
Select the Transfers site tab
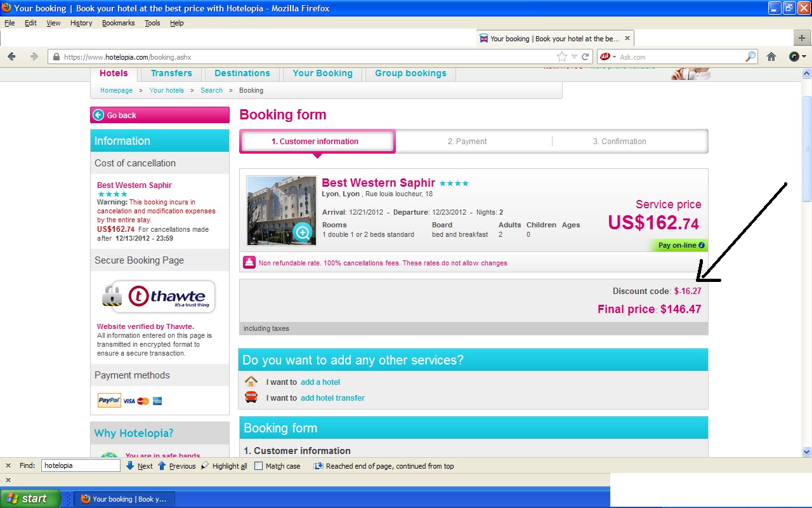[171, 74]
